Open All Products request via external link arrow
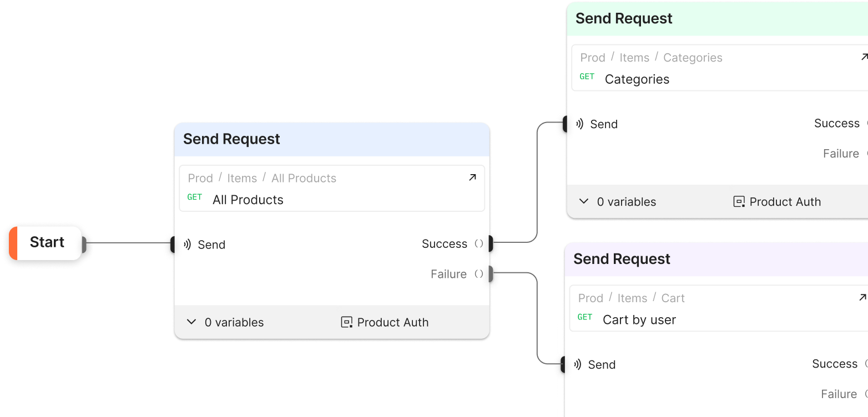This screenshot has width=868, height=417. pyautogui.click(x=472, y=177)
